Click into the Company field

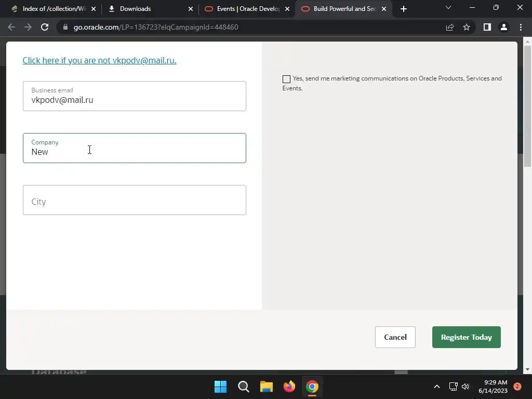coord(135,148)
